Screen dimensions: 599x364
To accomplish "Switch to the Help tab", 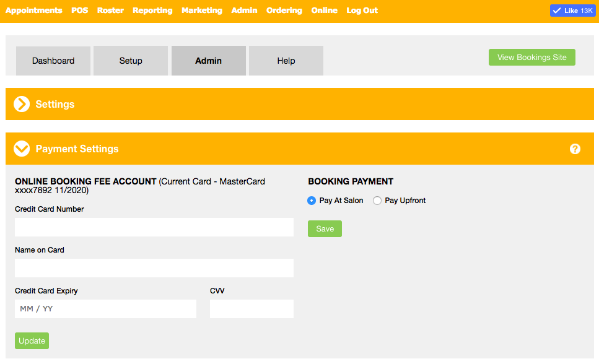I will tap(286, 61).
